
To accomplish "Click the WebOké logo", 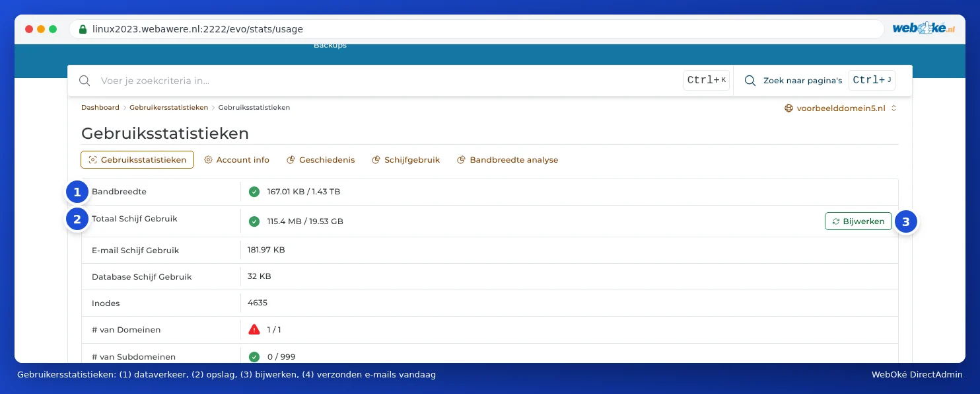I will [923, 28].
